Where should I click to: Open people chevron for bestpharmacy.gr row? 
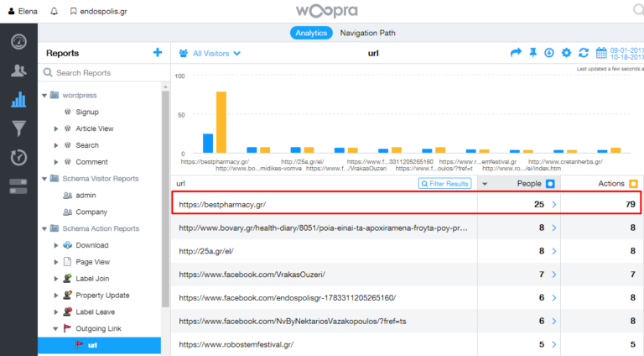(x=554, y=204)
